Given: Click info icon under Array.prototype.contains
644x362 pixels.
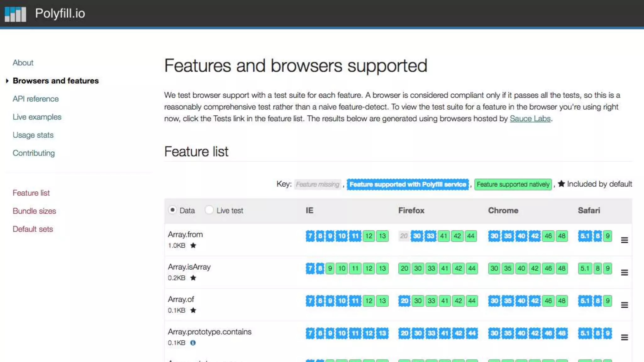Looking at the screenshot, I should click(193, 343).
